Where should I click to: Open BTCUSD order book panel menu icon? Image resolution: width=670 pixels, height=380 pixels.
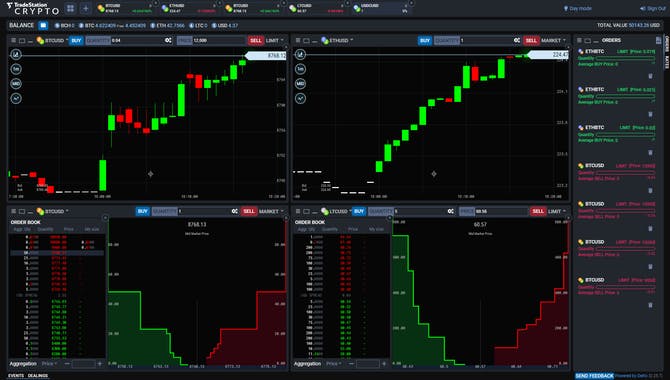pyautogui.click(x=13, y=212)
